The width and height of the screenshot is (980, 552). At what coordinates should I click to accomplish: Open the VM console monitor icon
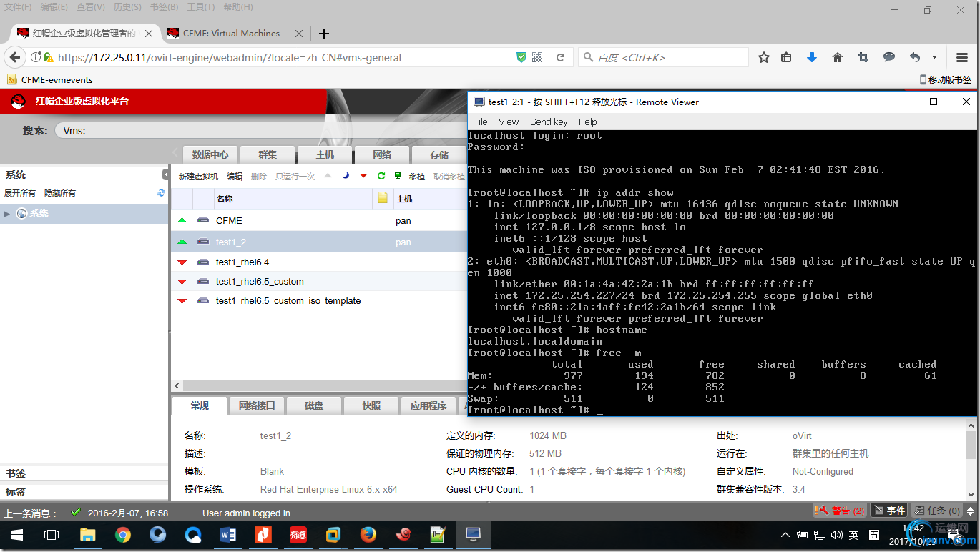coord(398,176)
